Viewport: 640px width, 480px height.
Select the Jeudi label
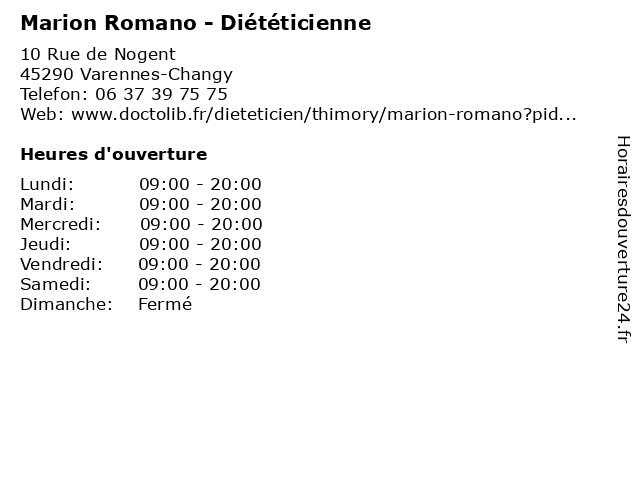[45, 244]
